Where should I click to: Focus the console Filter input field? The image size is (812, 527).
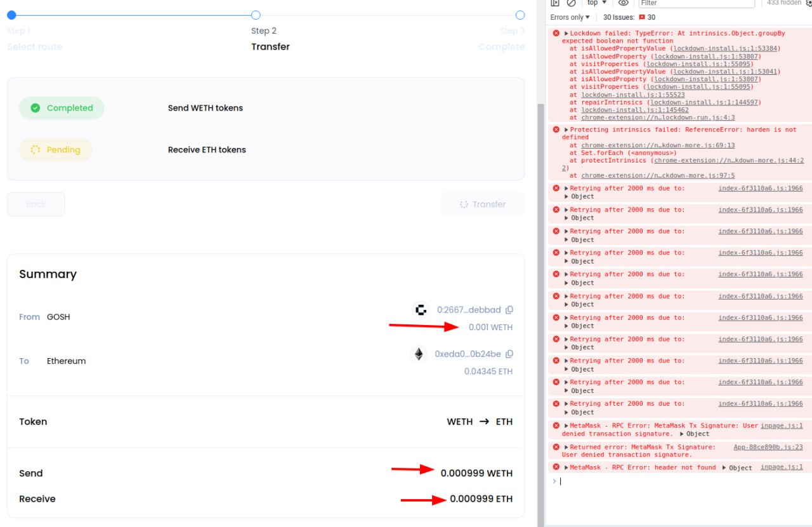coord(695,3)
